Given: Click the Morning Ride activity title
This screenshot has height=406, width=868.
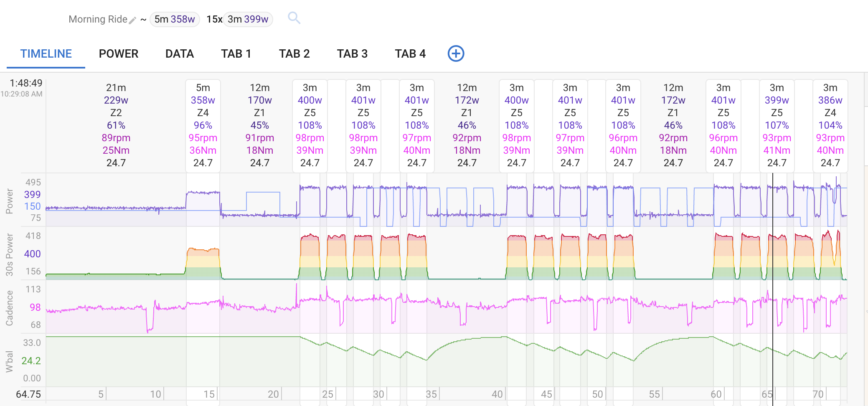Looking at the screenshot, I should 98,19.
